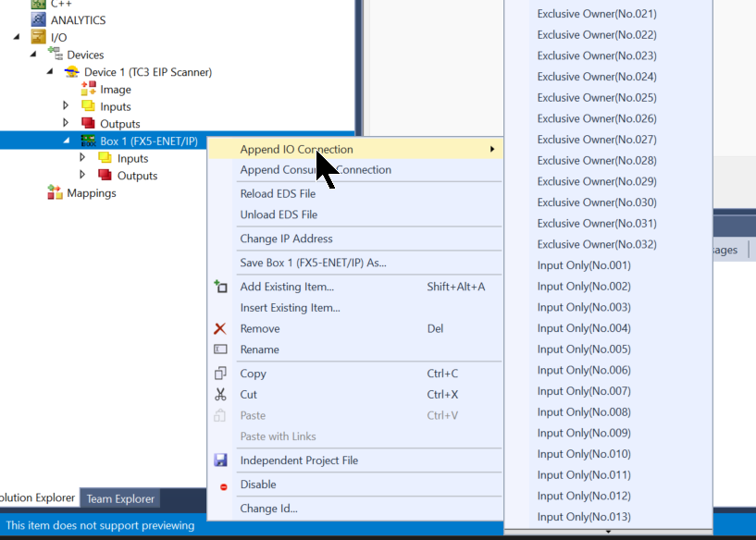
Task: Click the Add Existing Item icon
Action: click(x=220, y=288)
